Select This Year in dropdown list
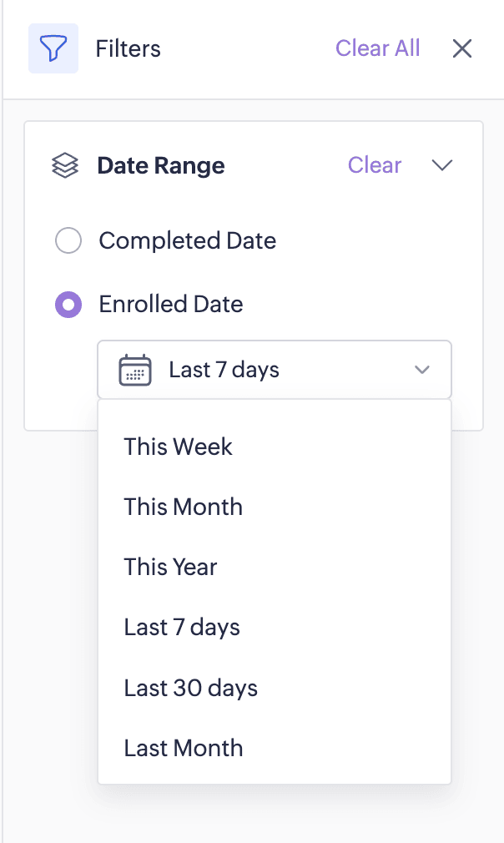Screen dimensions: 504x843 171,567
